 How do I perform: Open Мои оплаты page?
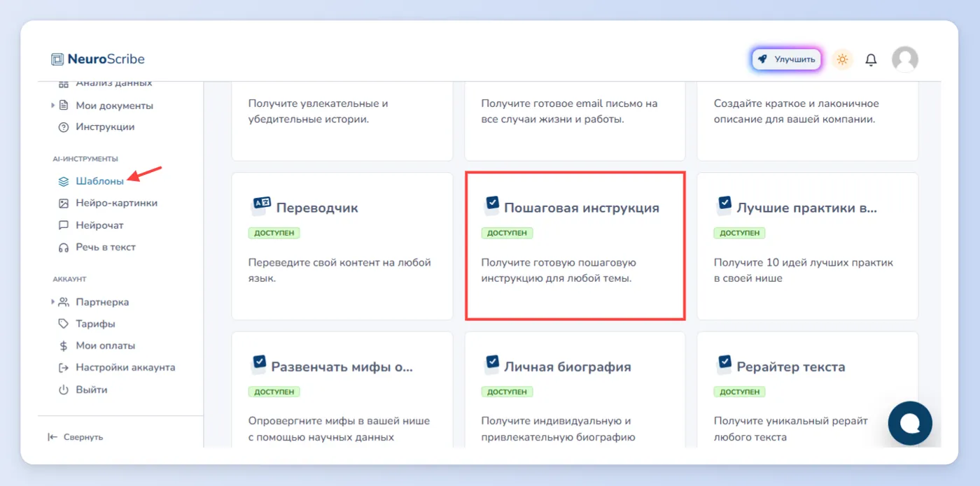(106, 345)
